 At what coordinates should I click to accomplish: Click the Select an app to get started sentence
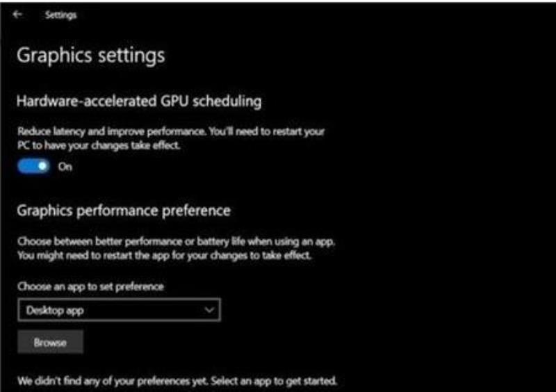click(273, 381)
